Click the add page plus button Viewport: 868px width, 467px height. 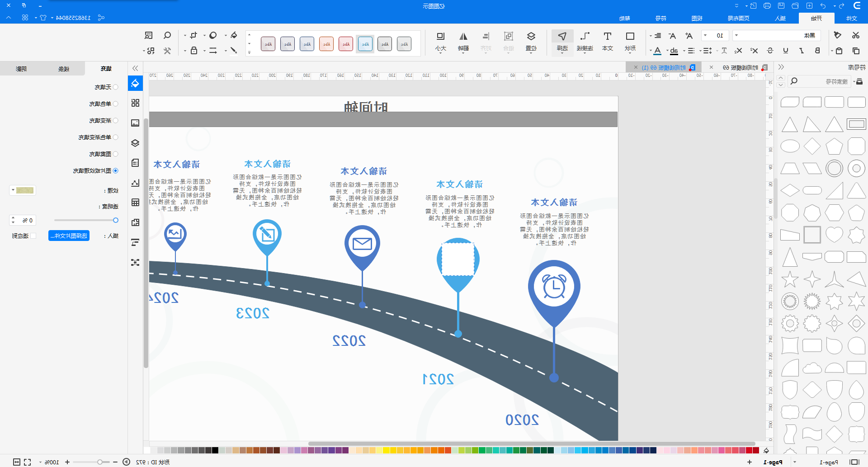tap(749, 462)
